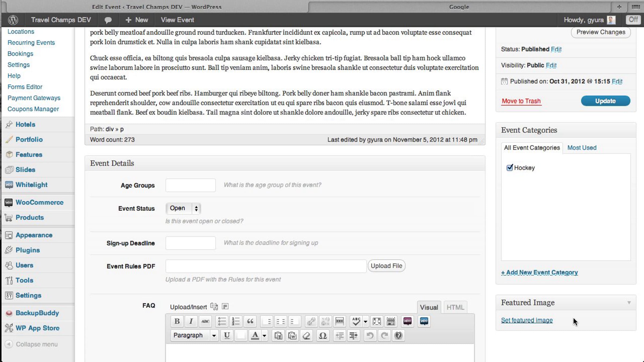The height and width of the screenshot is (362, 644).
Task: Insert a blockquote in FAQ editor
Action: tap(250, 321)
